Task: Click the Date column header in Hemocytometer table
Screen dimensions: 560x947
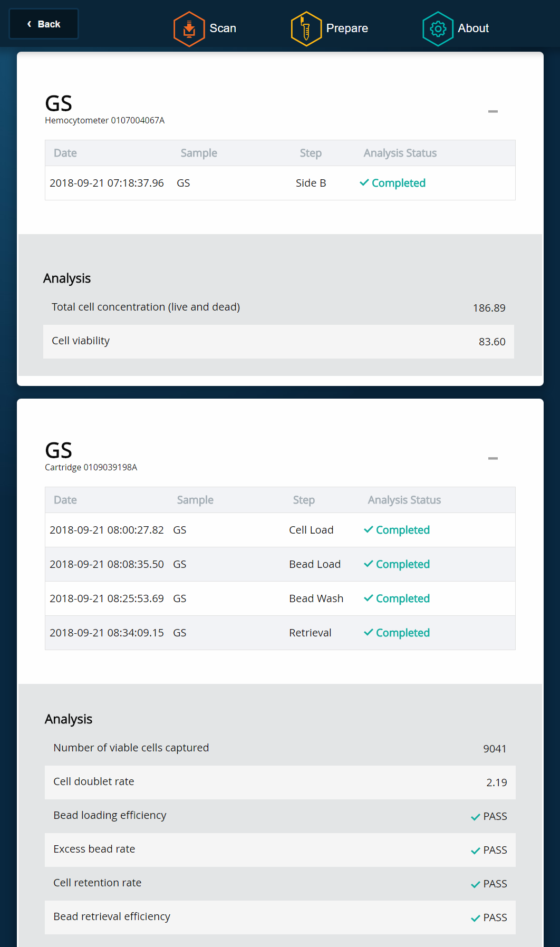Action: (x=65, y=153)
